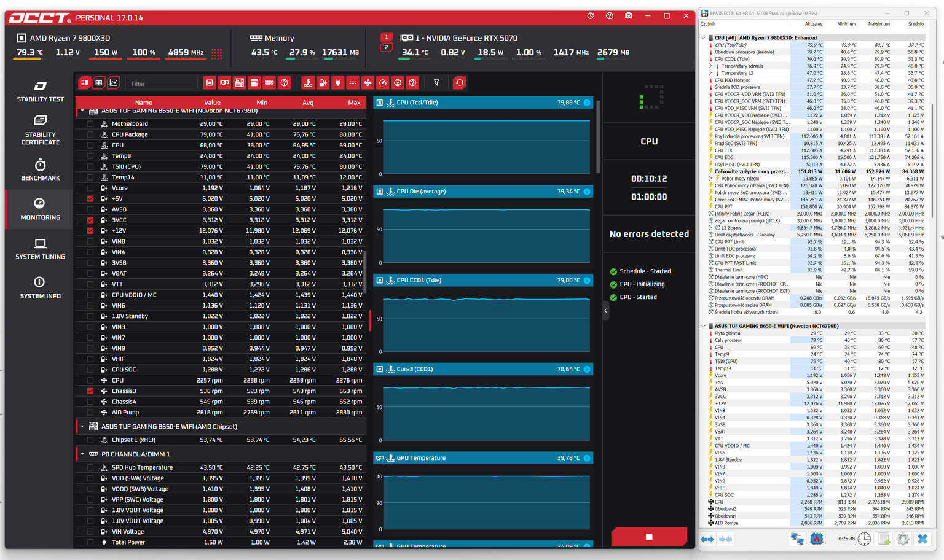Image resolution: width=944 pixels, height=560 pixels.
Task: Click the info icon on the GPU Temperature graph
Action: [x=587, y=458]
